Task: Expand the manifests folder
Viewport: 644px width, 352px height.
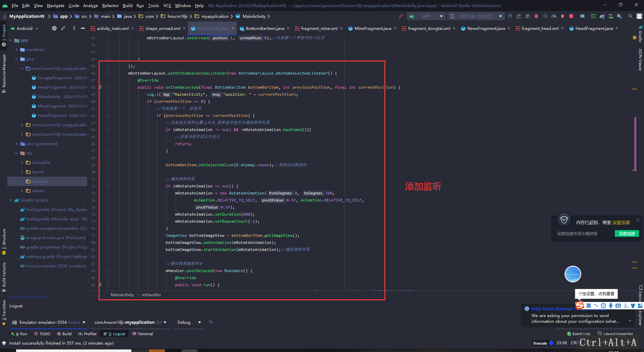Action: (16, 50)
